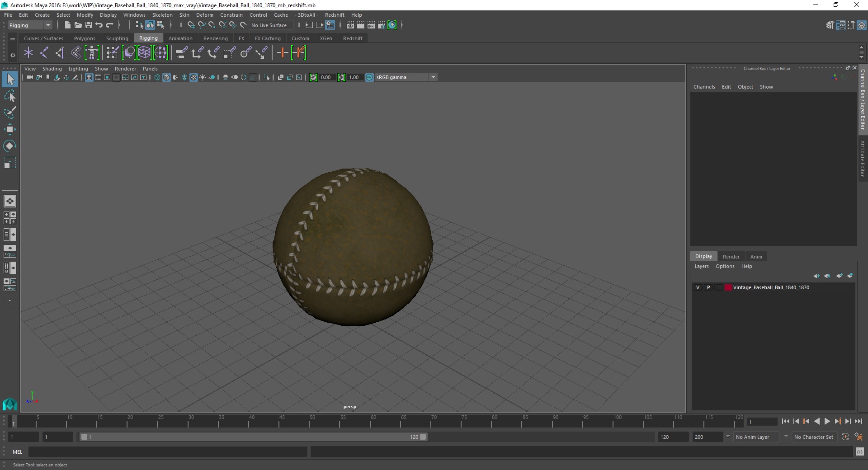
Task: Open the shelf options gear menu
Action: coord(13,55)
